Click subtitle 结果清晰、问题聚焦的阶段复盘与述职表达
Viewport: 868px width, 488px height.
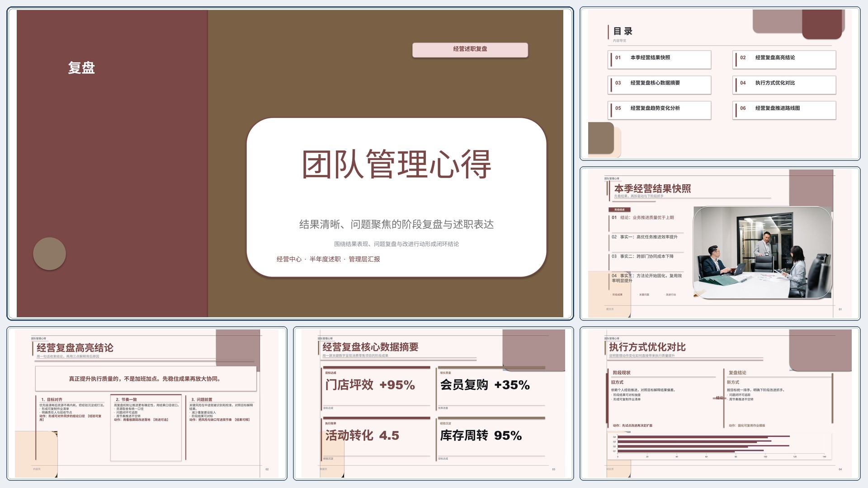pyautogui.click(x=396, y=225)
